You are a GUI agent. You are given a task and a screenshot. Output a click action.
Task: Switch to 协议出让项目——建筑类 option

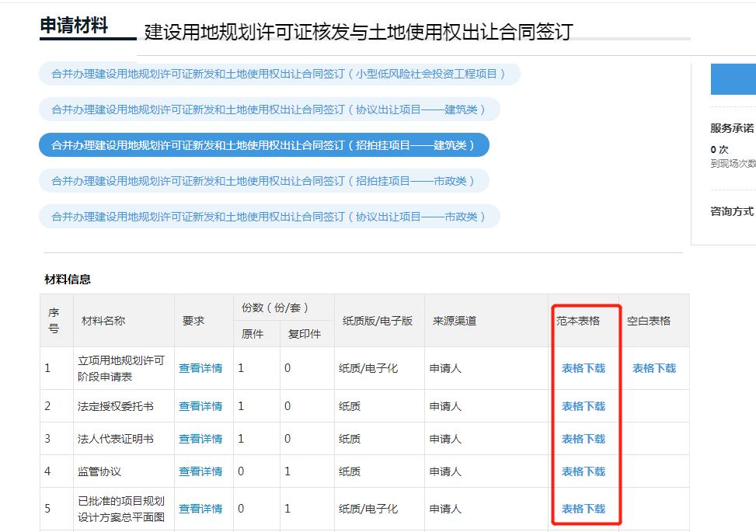[269, 110]
